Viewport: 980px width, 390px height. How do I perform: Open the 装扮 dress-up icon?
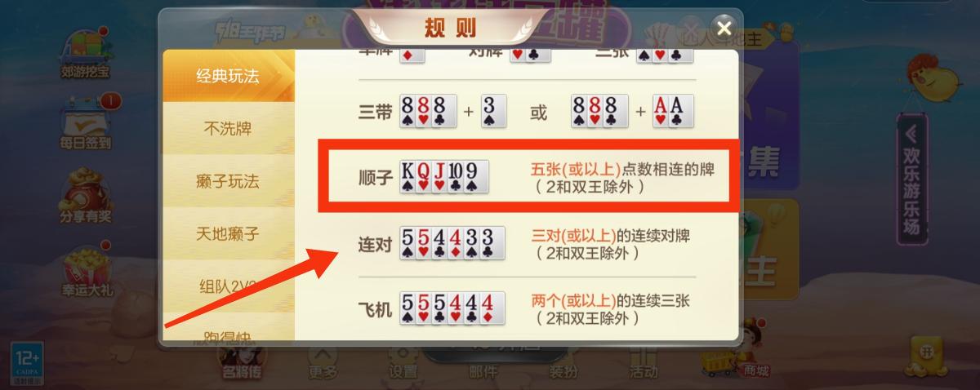(563, 366)
